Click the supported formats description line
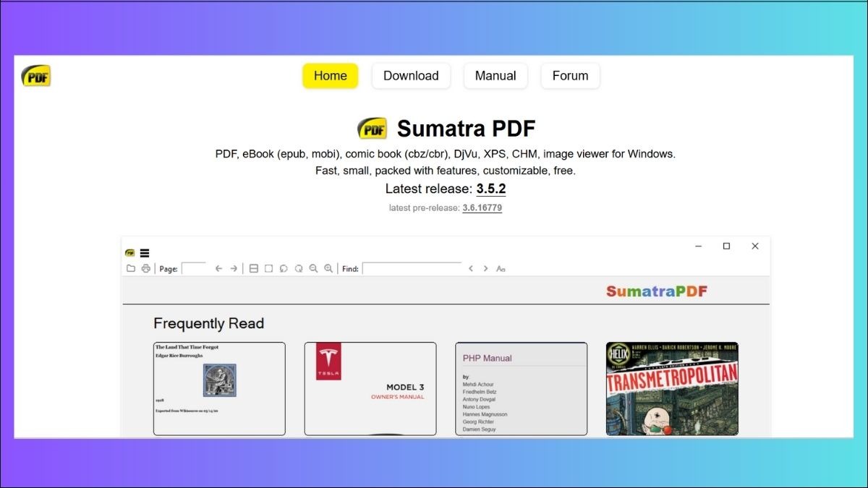The width and height of the screenshot is (868, 488). [x=446, y=154]
